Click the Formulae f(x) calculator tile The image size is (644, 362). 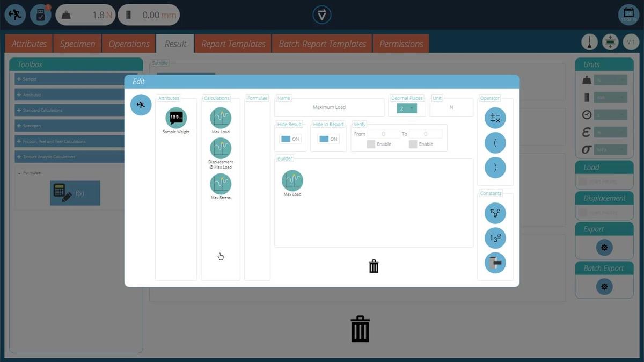pos(75,193)
